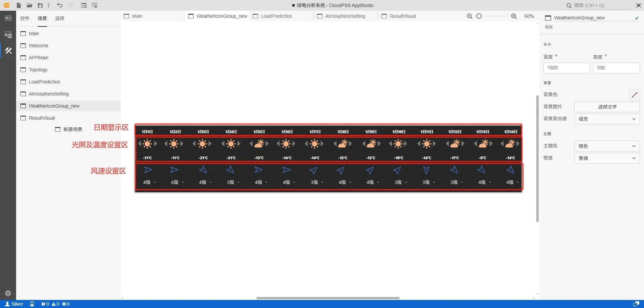Click the 背景色 color swatch
Screen dimensions: 644x308
[635, 95]
